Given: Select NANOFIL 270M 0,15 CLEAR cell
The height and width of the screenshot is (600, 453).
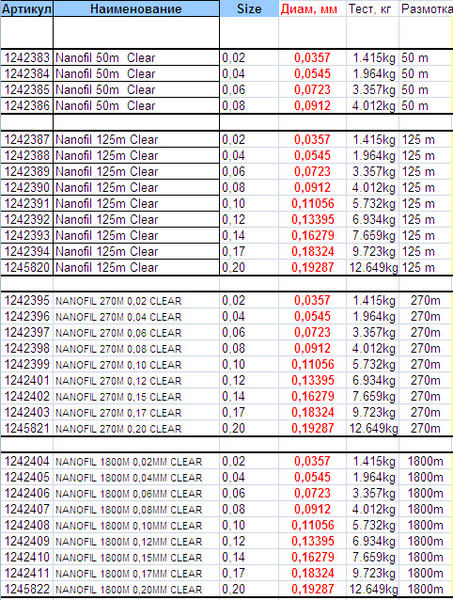Looking at the screenshot, I should [136, 397].
